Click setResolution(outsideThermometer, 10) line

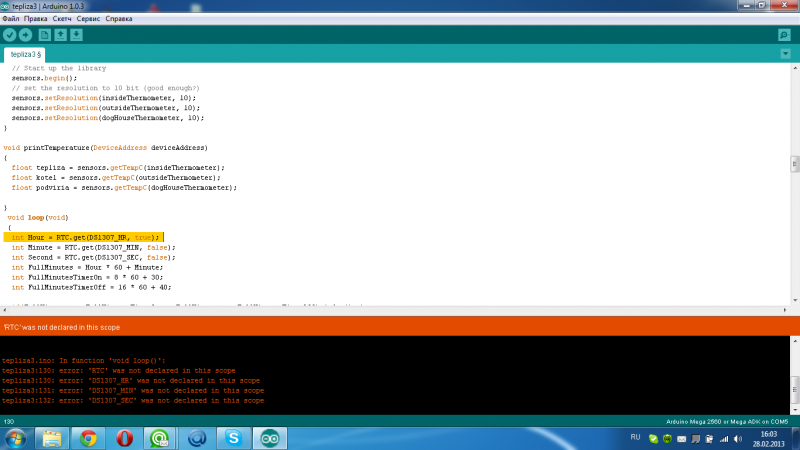tap(106, 108)
